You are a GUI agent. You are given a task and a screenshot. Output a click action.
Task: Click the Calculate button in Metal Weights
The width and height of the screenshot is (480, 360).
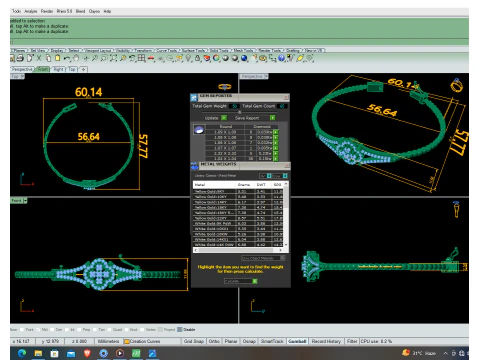[x=240, y=281]
